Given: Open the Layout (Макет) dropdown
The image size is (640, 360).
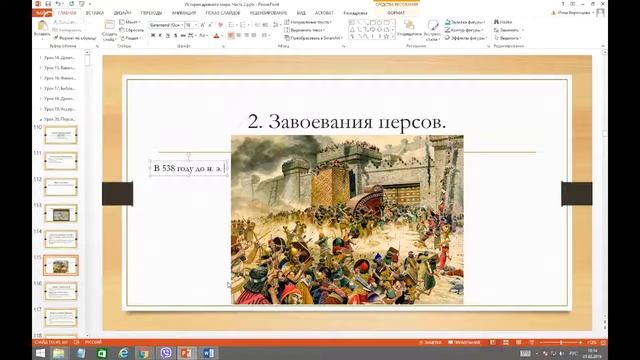Looking at the screenshot, I should pos(130,22).
